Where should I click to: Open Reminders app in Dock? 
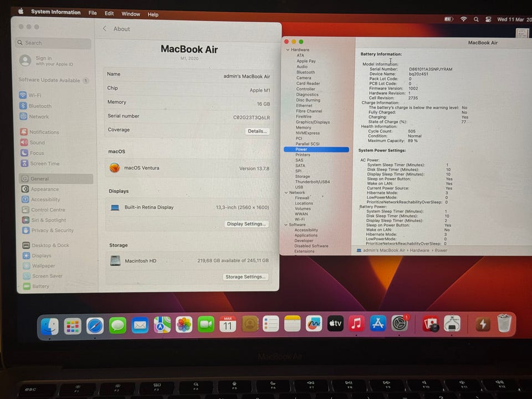click(271, 324)
